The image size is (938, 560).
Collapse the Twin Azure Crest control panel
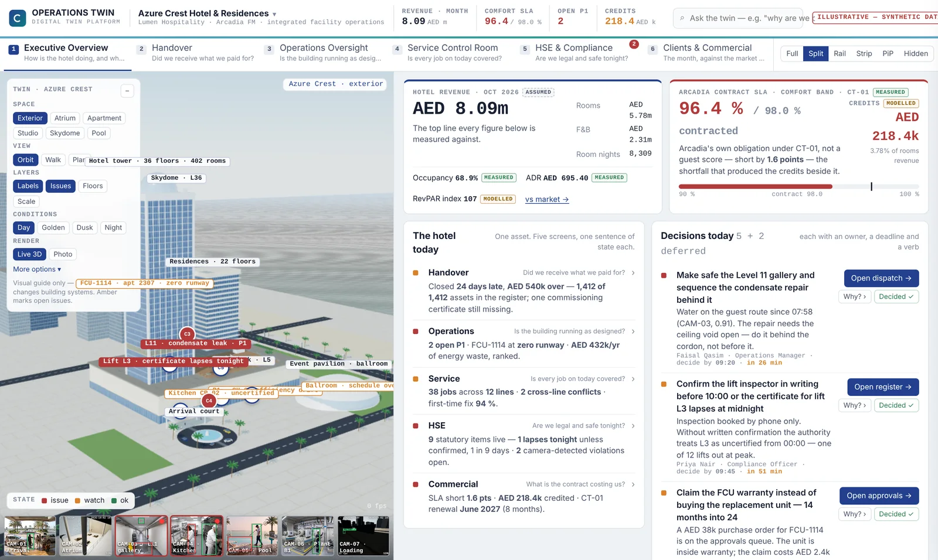[x=127, y=91]
